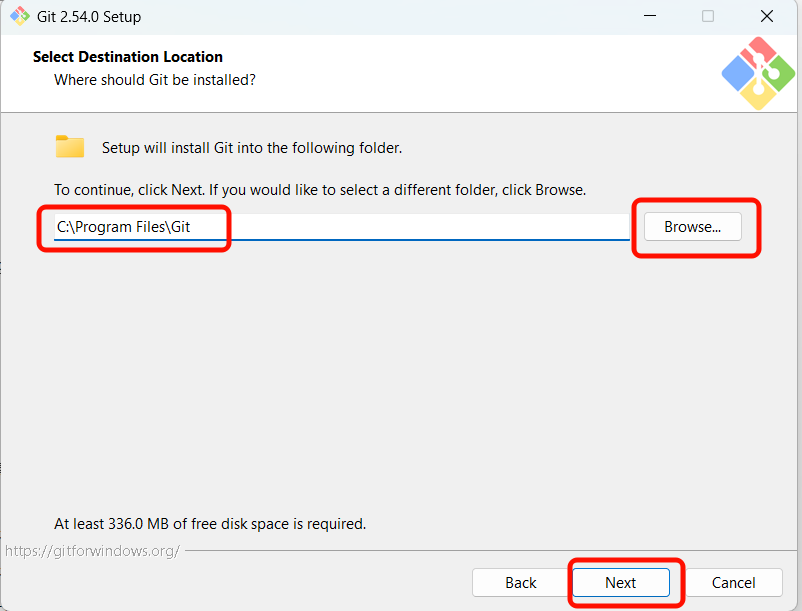Click the Git logo in title bar
Viewport: 802px width, 611px height.
[x=20, y=16]
